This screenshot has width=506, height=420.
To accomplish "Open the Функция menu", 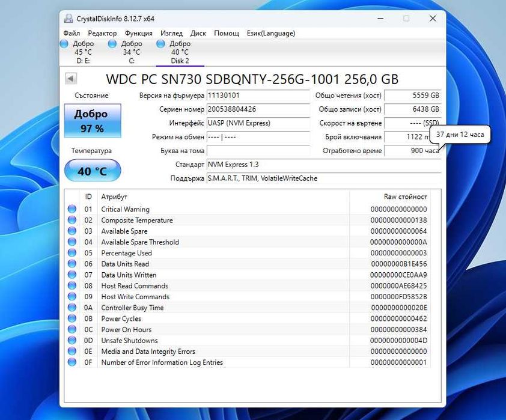I will 139,33.
